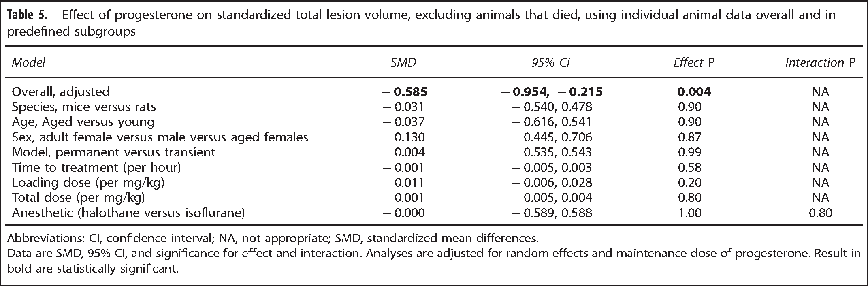Click the SMD column header

[x=403, y=62]
